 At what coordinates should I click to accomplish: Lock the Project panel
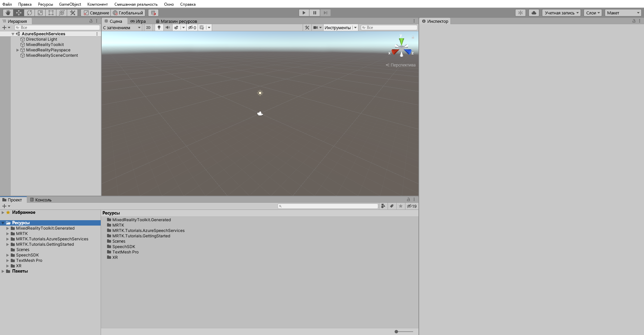click(408, 199)
